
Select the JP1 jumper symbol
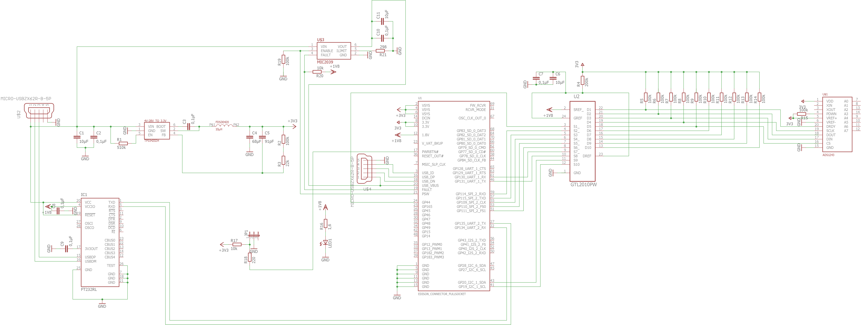[254, 236]
